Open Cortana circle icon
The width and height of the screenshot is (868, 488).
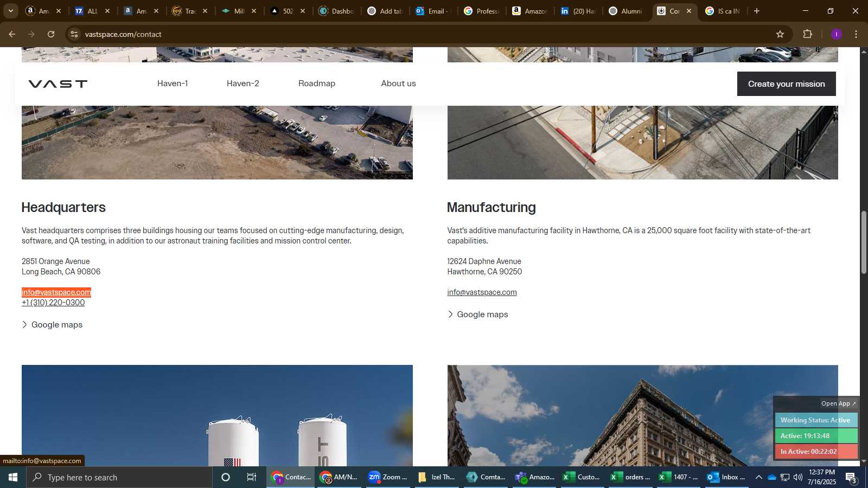click(226, 477)
